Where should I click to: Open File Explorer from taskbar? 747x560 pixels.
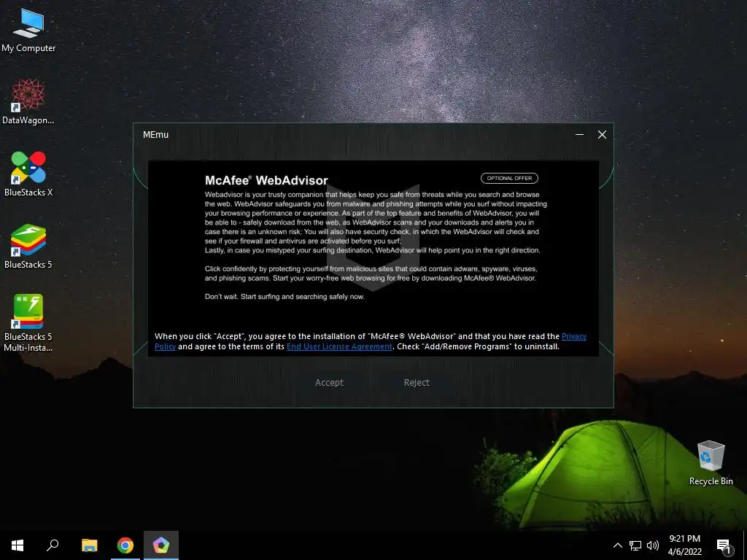89,545
